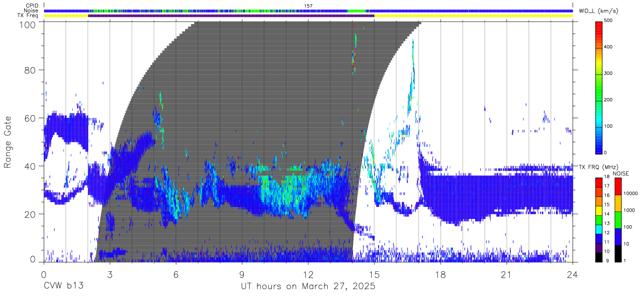Click the TX FRQ (MHz) colorbar title
Viewport: 644px width, 297px height.
click(598, 167)
